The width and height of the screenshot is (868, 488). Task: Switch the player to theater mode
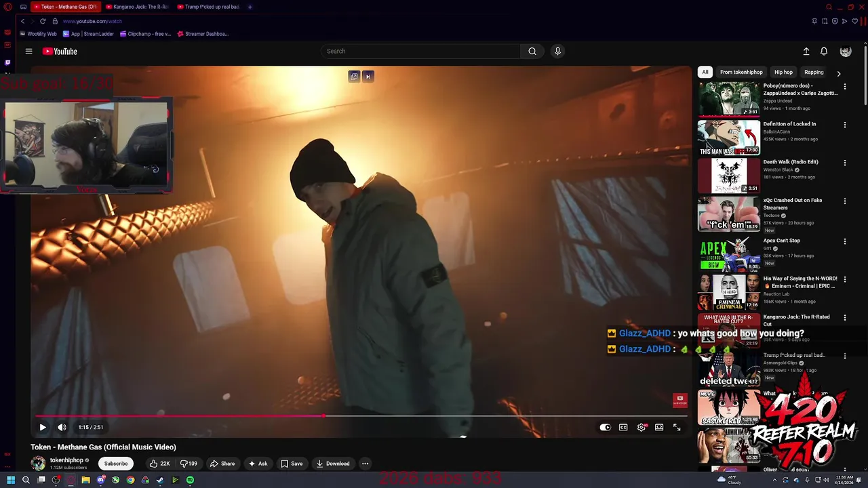659,427
